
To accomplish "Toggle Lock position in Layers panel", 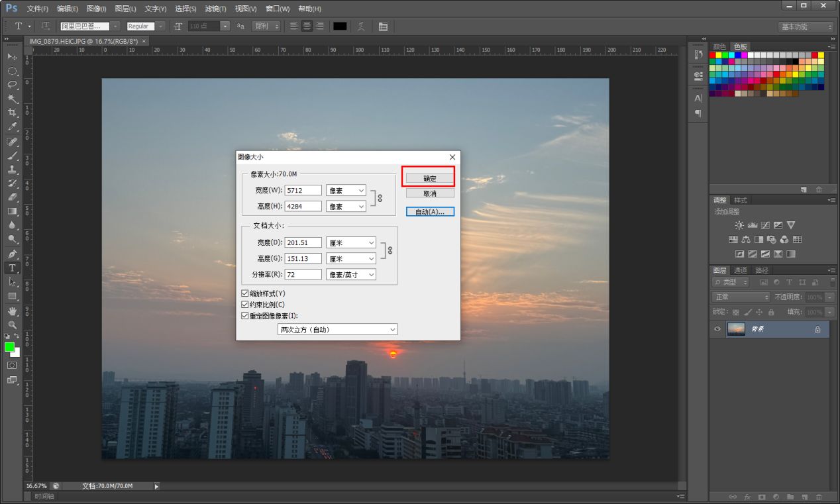I will 760,312.
